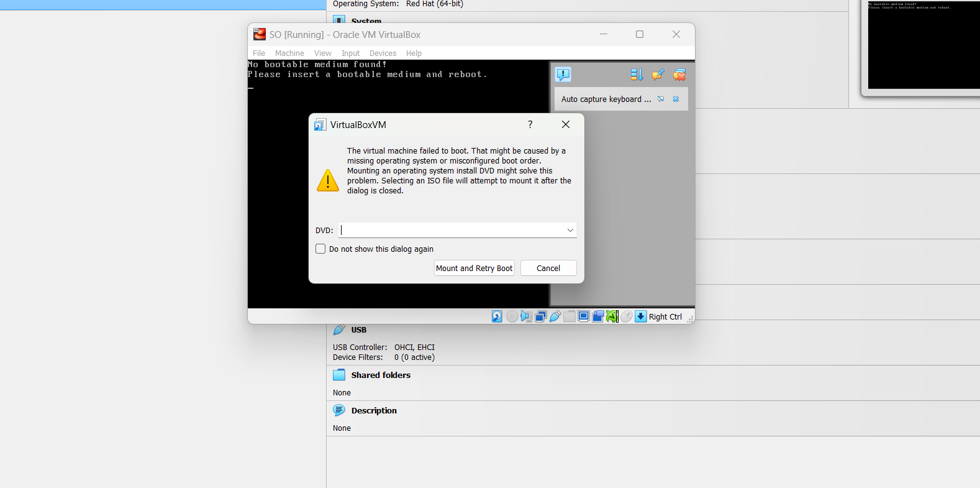This screenshot has height=488, width=980.
Task: Click the Device Filters 0 (0 active) value
Action: pyautogui.click(x=414, y=357)
